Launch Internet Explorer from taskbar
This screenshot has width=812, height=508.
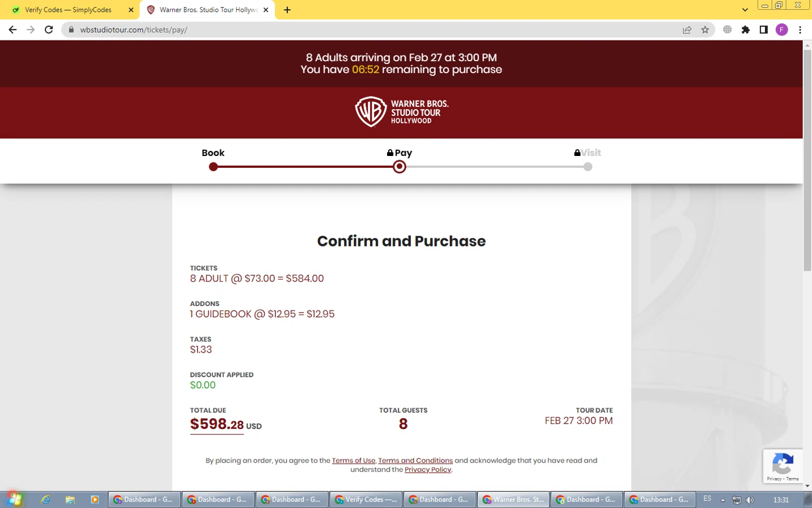tap(45, 500)
